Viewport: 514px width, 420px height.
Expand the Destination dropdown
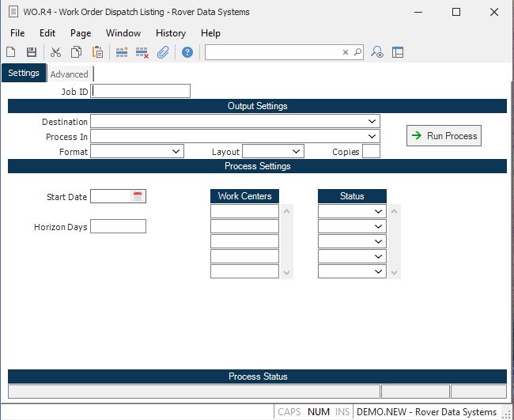pos(372,122)
